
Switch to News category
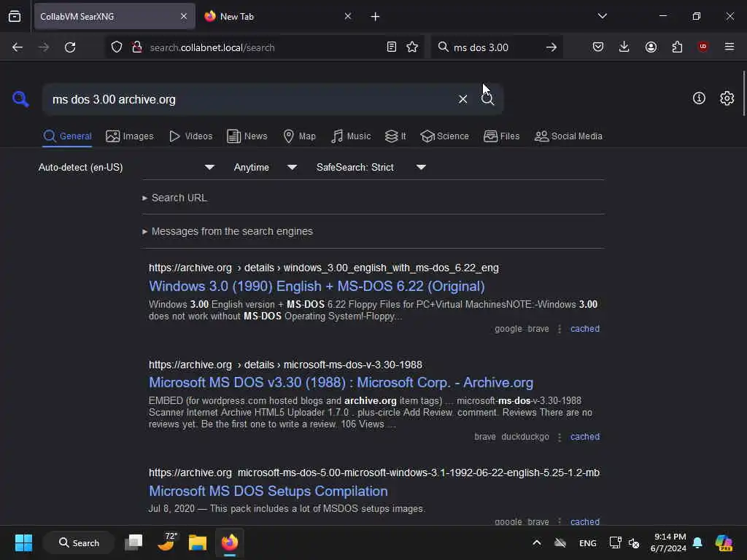point(247,136)
